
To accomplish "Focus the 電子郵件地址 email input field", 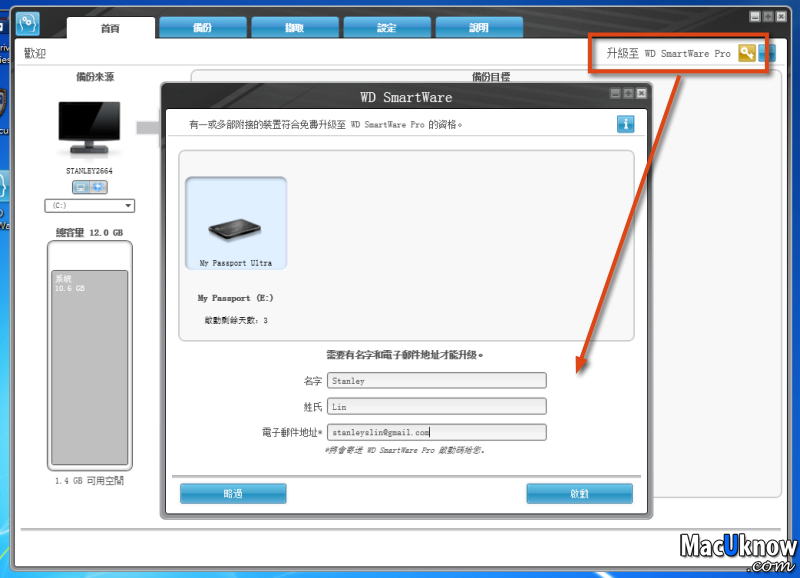I will click(436, 432).
